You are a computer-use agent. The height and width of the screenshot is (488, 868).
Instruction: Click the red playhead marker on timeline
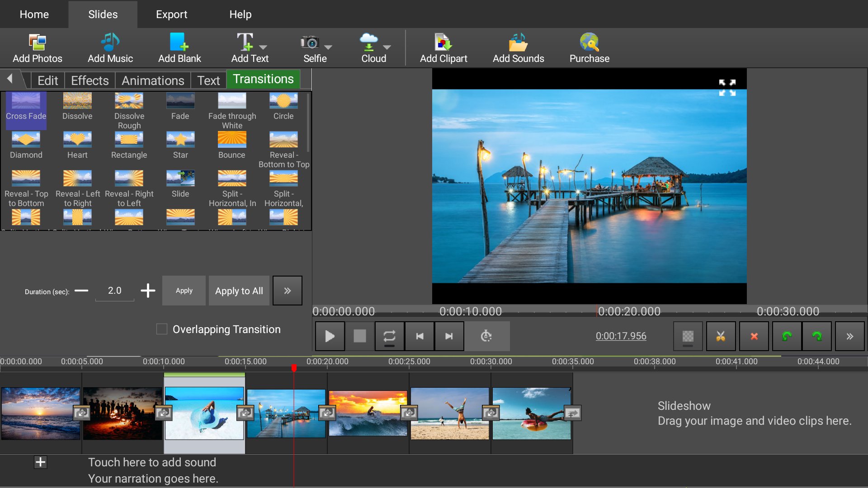tap(294, 368)
